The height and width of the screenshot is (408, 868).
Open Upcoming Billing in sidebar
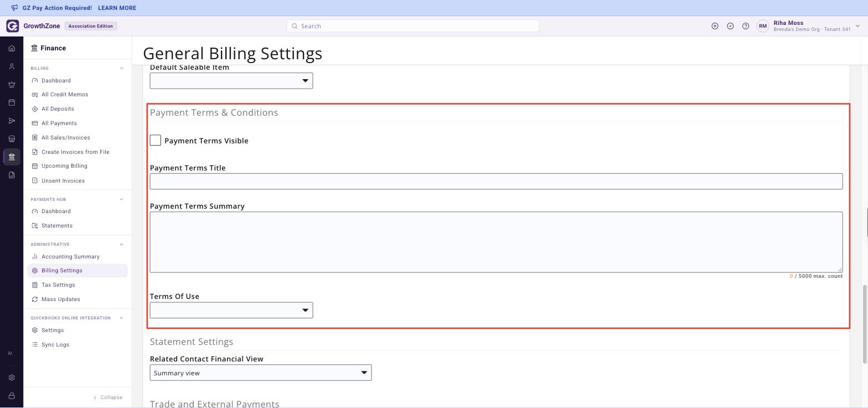[x=64, y=166]
